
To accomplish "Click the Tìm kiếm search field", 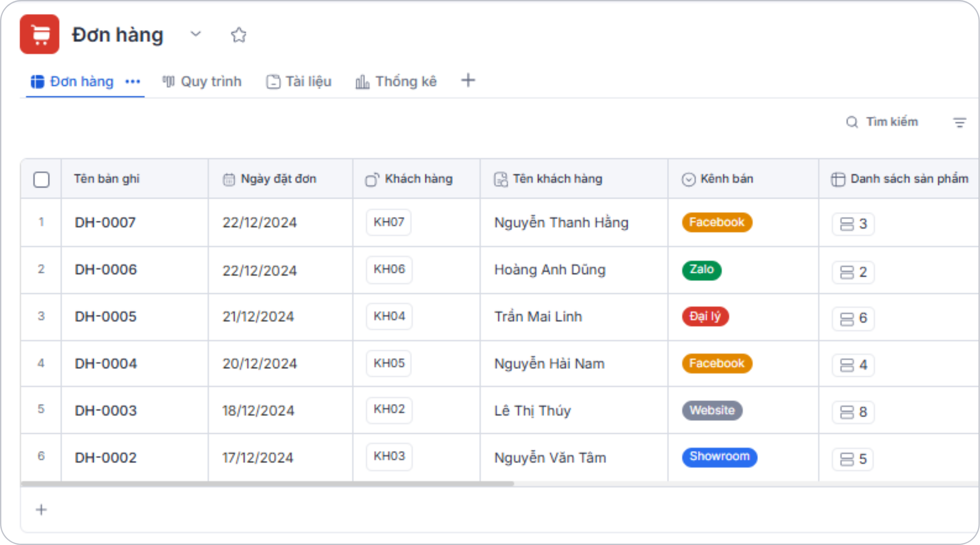I will point(882,122).
